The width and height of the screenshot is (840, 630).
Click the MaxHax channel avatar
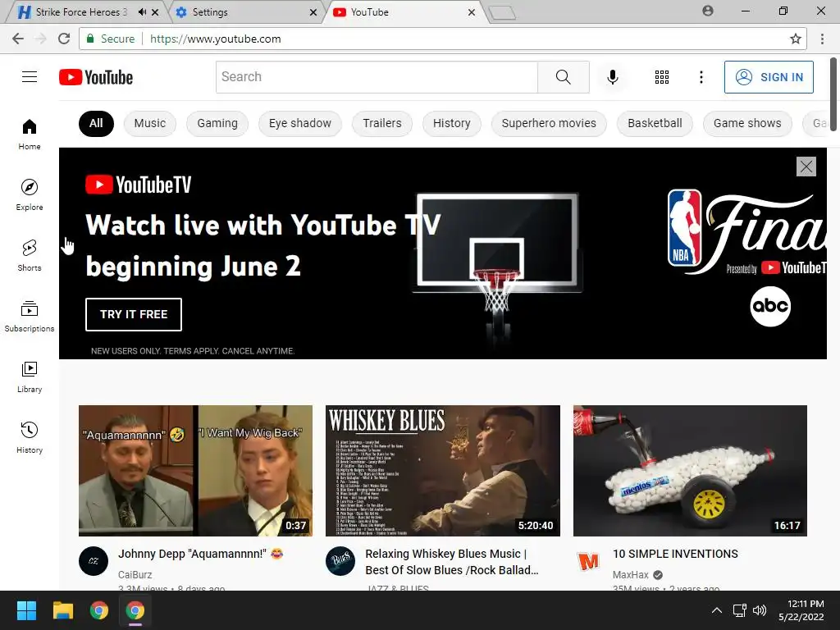tap(587, 561)
